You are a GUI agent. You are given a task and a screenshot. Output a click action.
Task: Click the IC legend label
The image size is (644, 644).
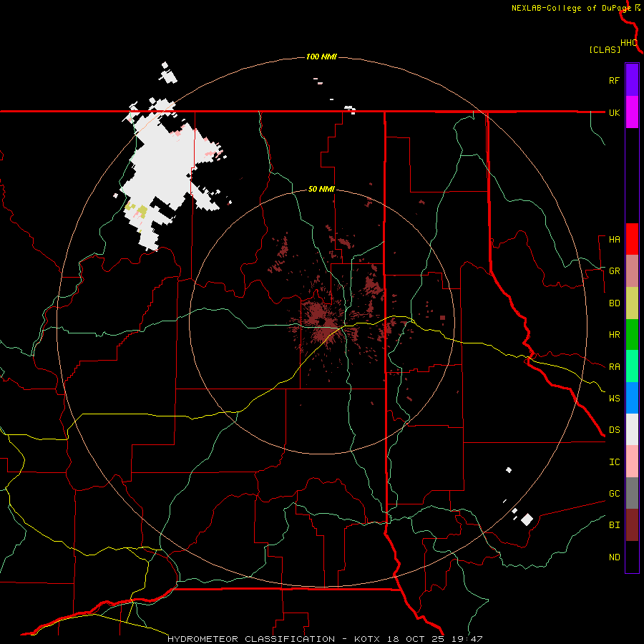tap(614, 462)
